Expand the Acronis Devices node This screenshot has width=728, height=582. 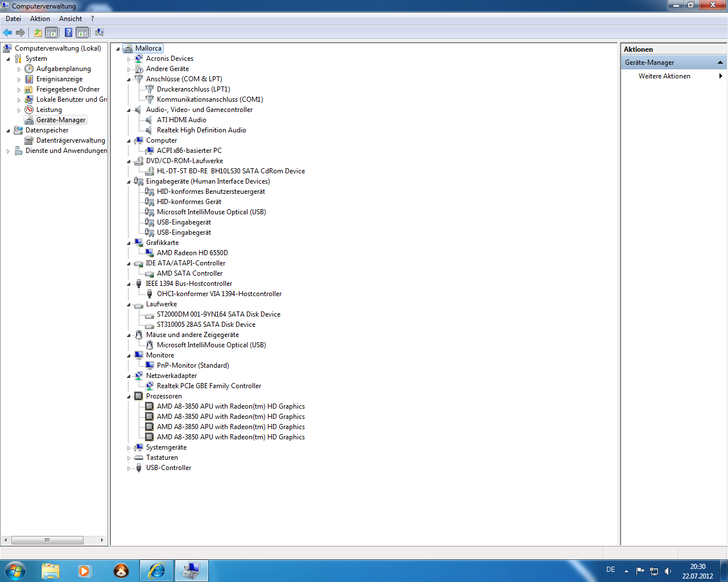tap(129, 59)
